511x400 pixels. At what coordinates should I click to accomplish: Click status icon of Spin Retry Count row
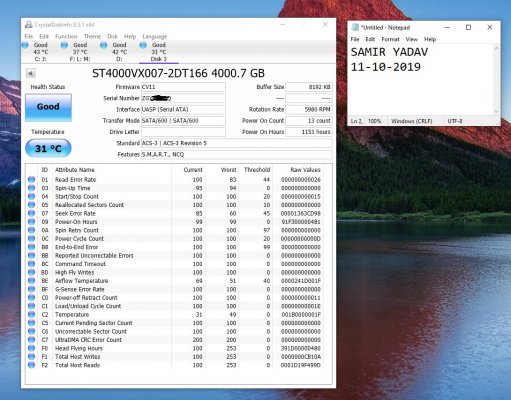tap(31, 230)
